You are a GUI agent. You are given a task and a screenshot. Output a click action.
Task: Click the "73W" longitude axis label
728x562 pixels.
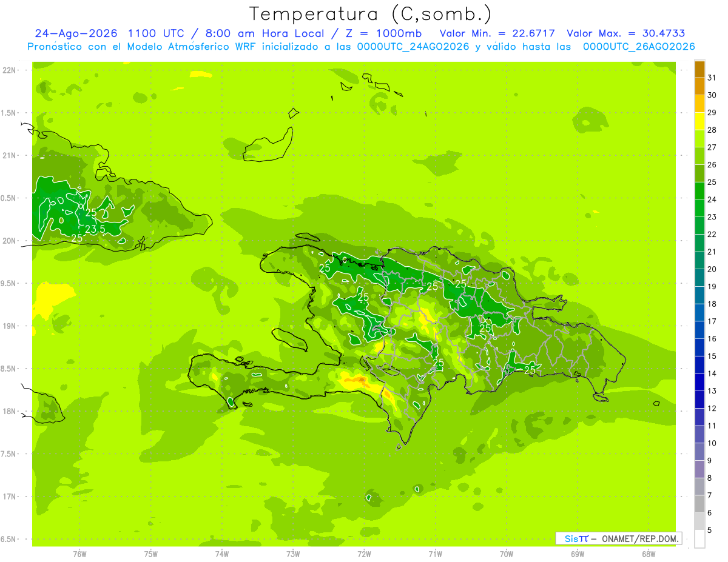click(293, 554)
